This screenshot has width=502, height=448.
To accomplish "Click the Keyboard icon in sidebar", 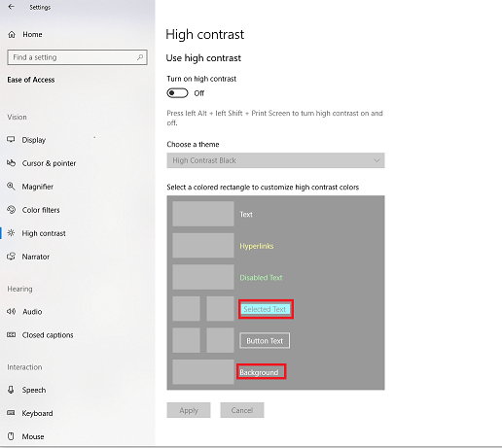I will pyautogui.click(x=11, y=413).
